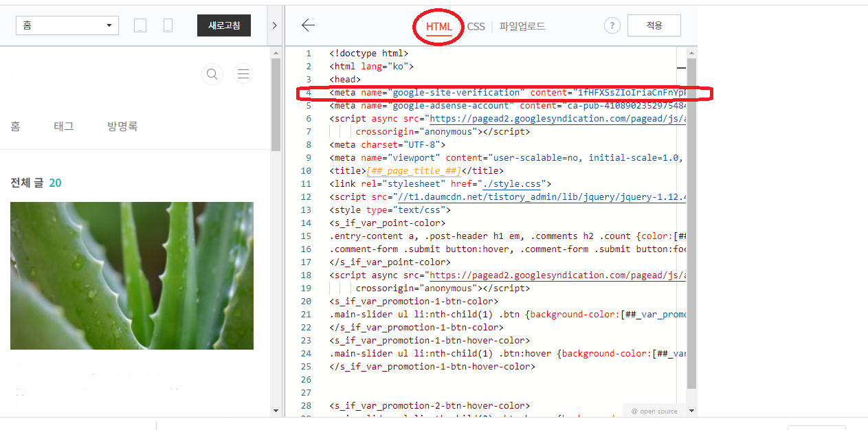868x430 pixels.
Task: Select 태그 in blog navigation
Action: coord(64,126)
